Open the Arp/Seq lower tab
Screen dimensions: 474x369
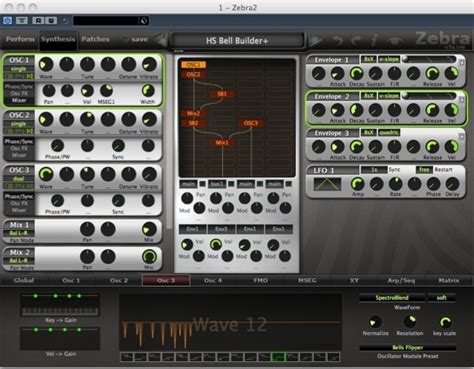(402, 280)
